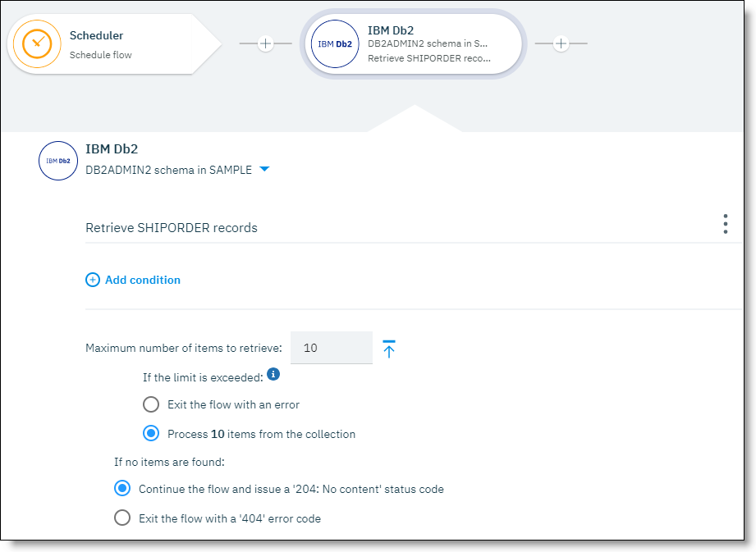Click the maximum items to retrieve field
Image resolution: width=756 pixels, height=552 pixels.
331,348
